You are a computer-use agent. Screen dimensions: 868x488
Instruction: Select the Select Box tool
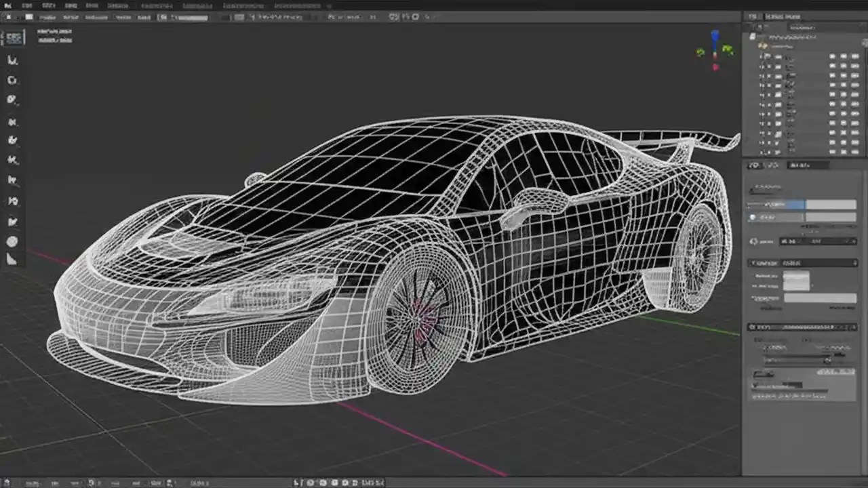point(12,60)
